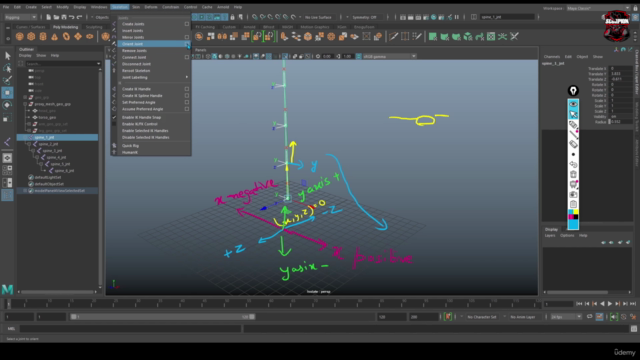This screenshot has height=360, width=640.
Task: Open the Workspace Maya Classic dropdown
Action: pos(598,8)
